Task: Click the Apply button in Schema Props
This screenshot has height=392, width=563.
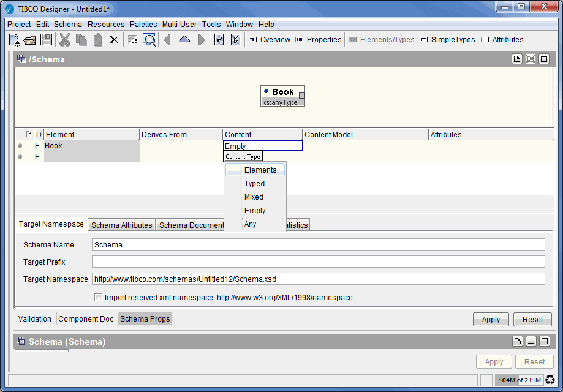Action: [x=491, y=319]
